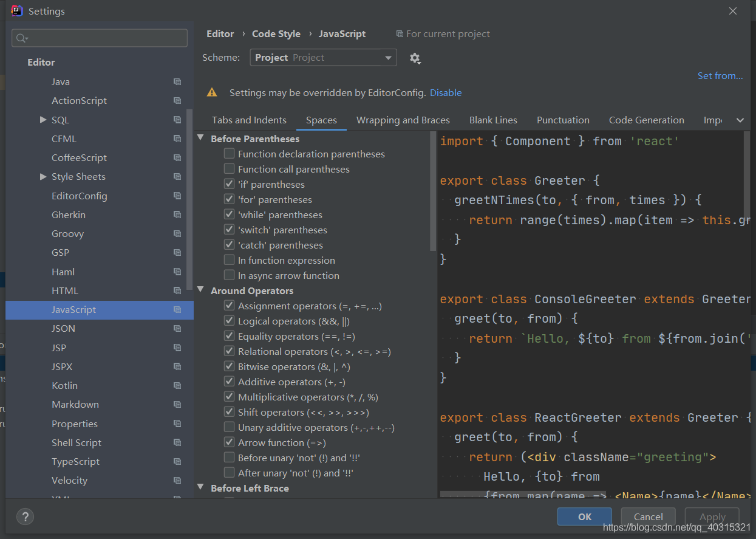Screen dimensions: 756x539
Task: Click the Disable EditorConfig link
Action: (x=446, y=93)
